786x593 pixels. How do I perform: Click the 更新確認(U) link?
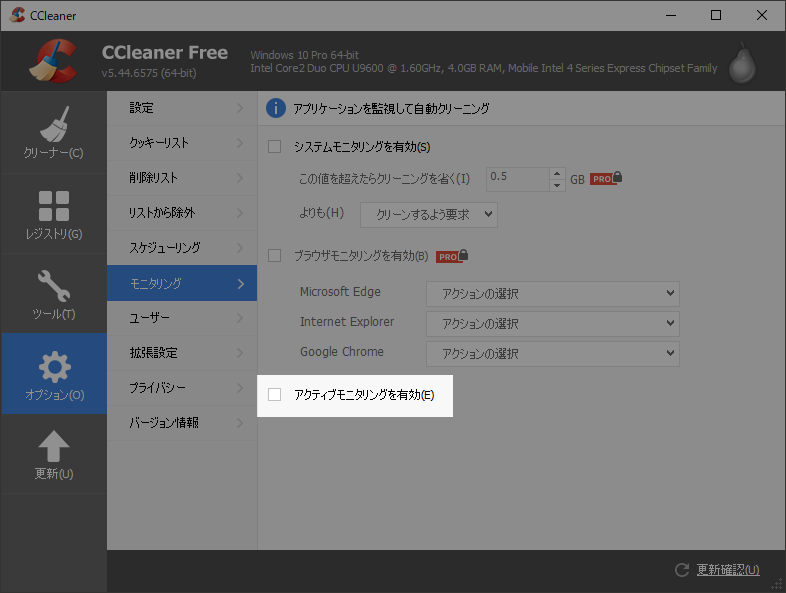pos(728,570)
